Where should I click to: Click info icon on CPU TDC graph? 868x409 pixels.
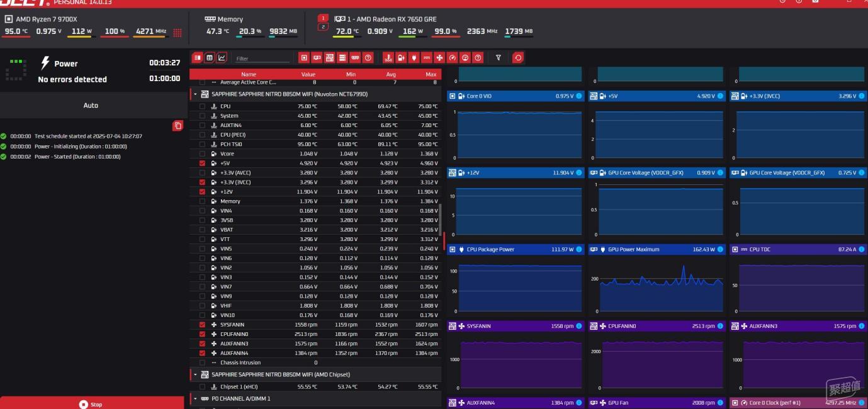(862, 250)
